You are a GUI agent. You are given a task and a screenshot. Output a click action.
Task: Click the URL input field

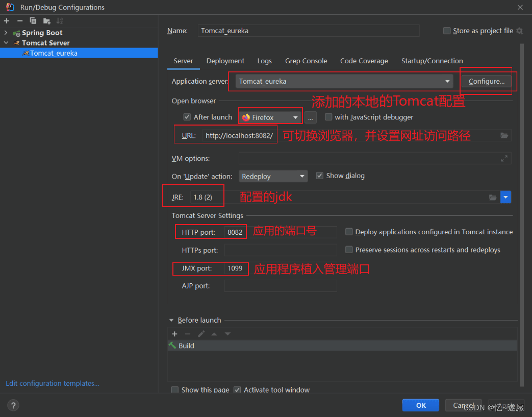[357, 135]
